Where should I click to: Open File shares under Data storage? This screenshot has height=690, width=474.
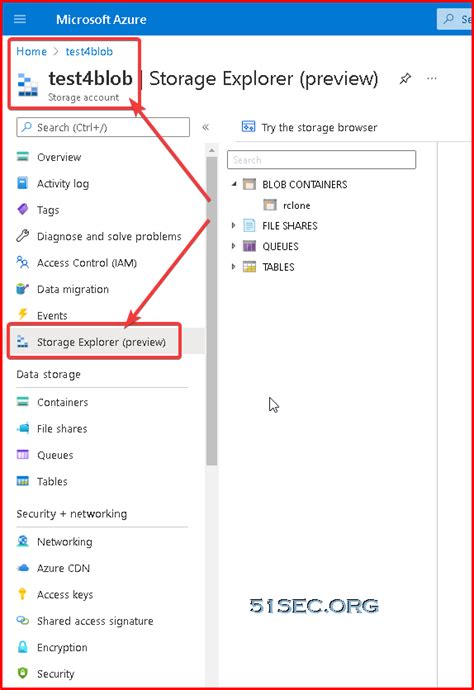[x=62, y=429]
